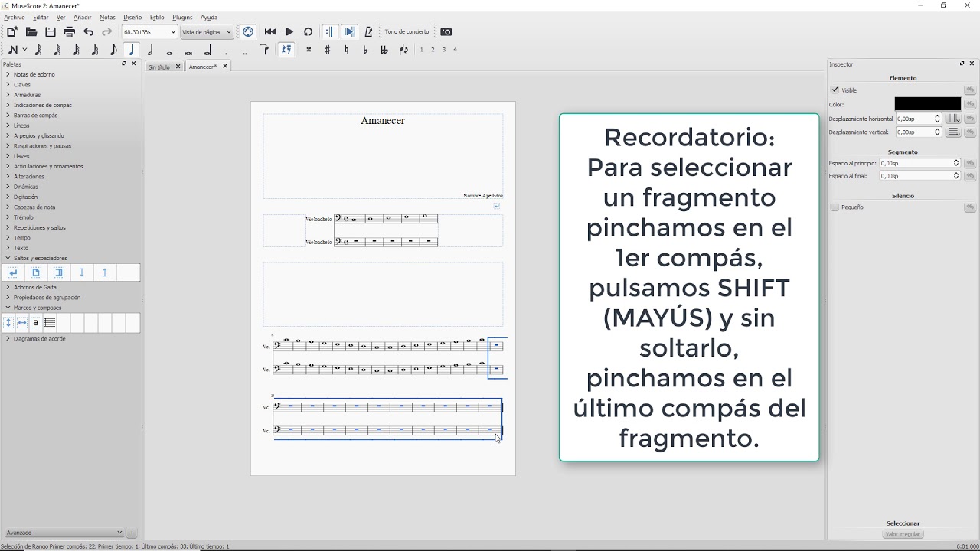The height and width of the screenshot is (551, 980).
Task: Toggle play repeats icon
Action: [x=330, y=32]
